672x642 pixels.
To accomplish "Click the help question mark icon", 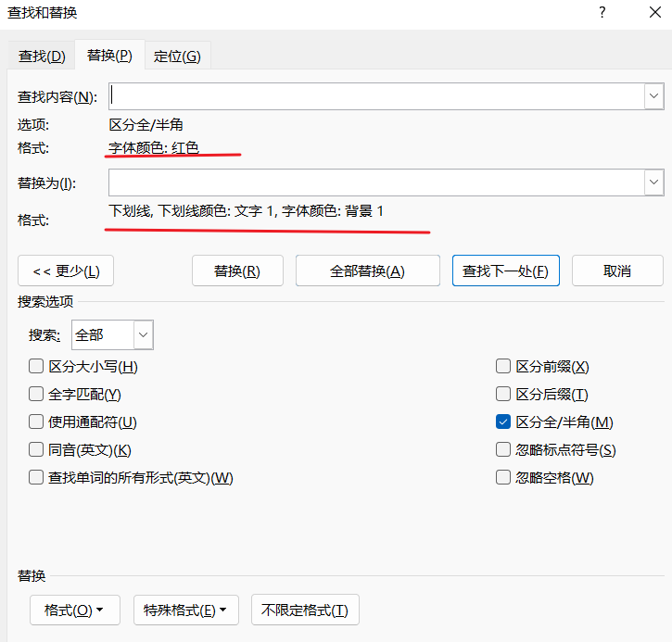I will (x=602, y=12).
